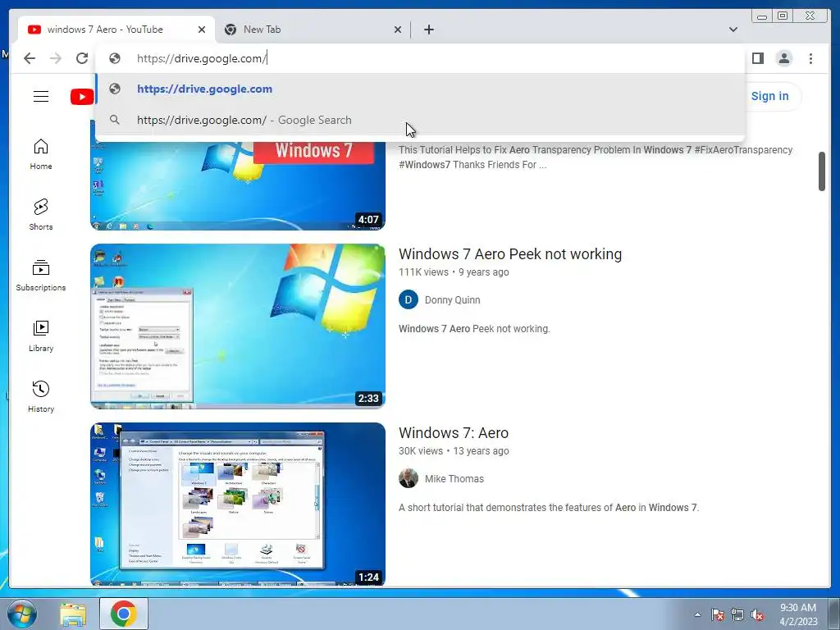Click the network tray icon

click(737, 614)
